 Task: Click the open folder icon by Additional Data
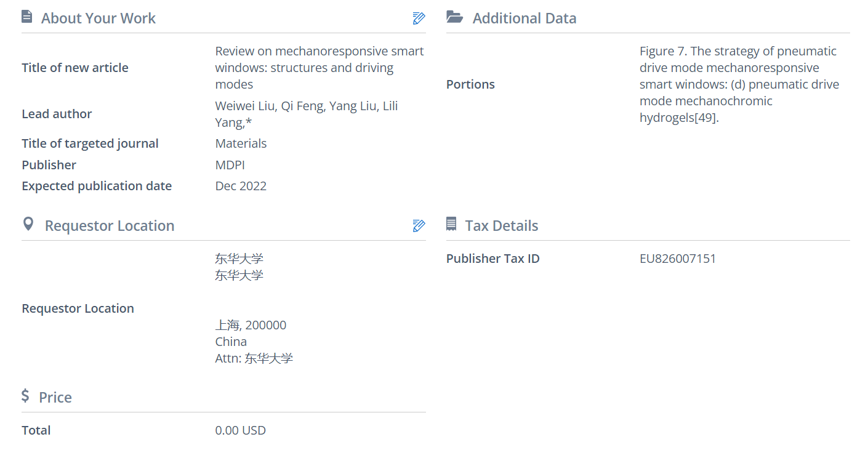pyautogui.click(x=454, y=17)
